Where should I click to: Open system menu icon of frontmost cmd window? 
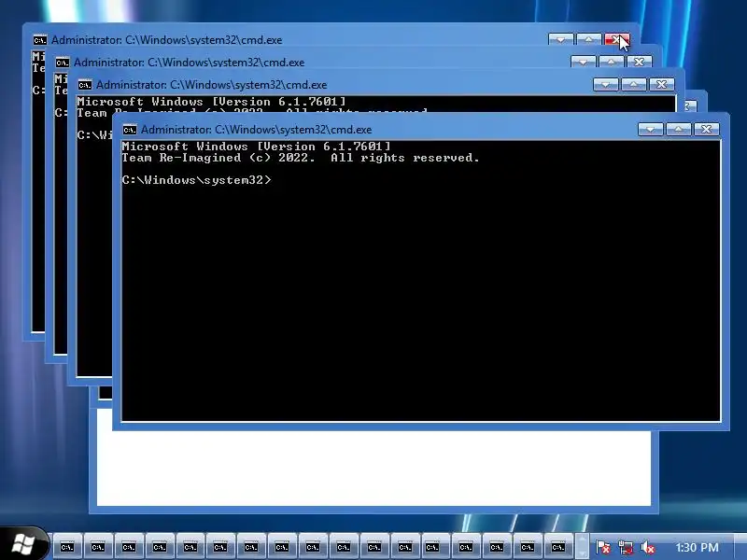point(130,130)
